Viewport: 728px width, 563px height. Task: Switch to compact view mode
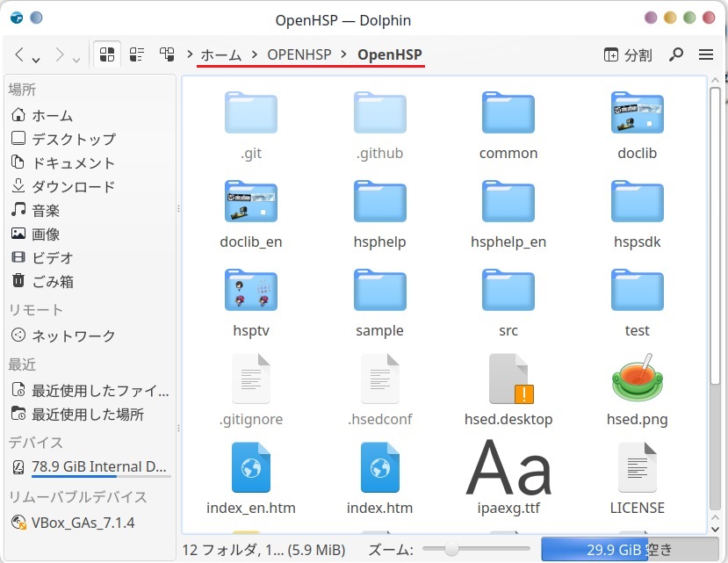[137, 54]
